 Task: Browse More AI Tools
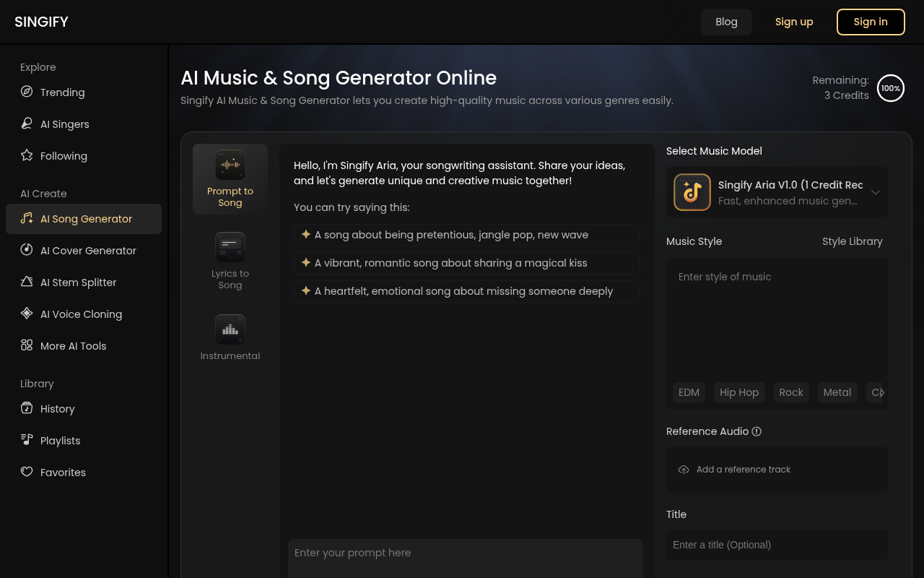click(73, 345)
